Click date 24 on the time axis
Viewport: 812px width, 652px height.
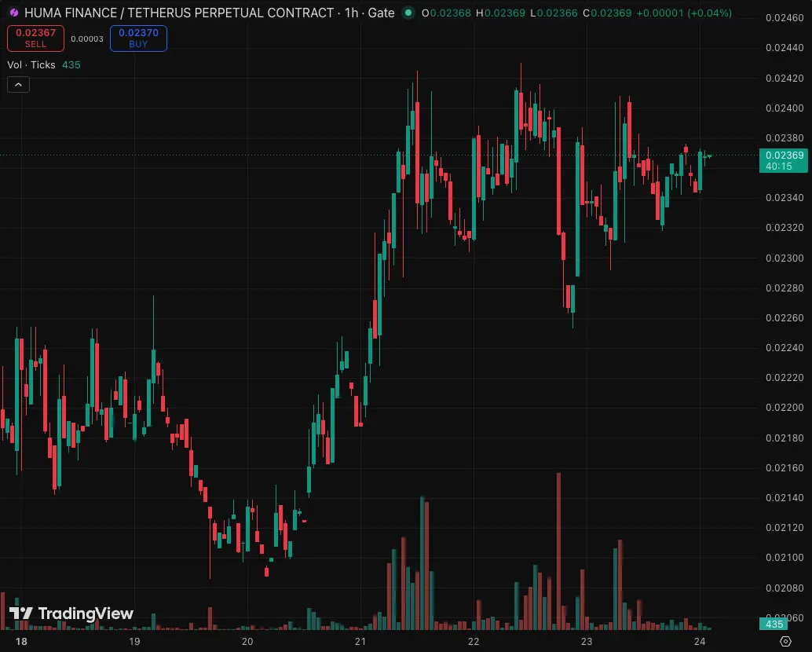pos(700,641)
